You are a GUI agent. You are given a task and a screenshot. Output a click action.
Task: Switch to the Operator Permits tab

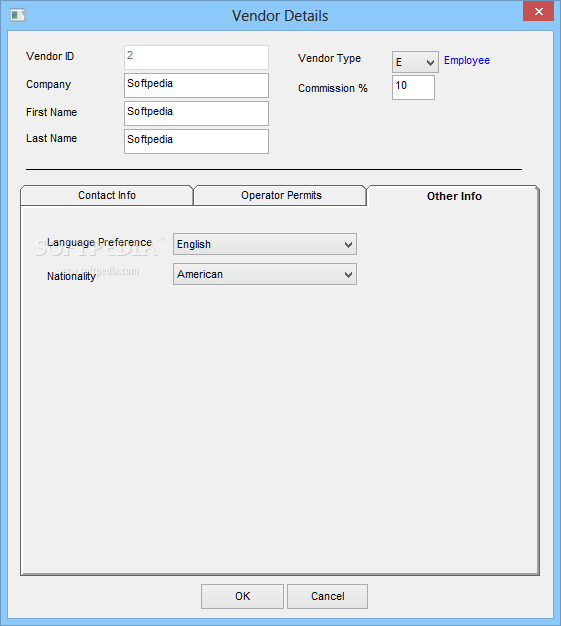pos(281,195)
